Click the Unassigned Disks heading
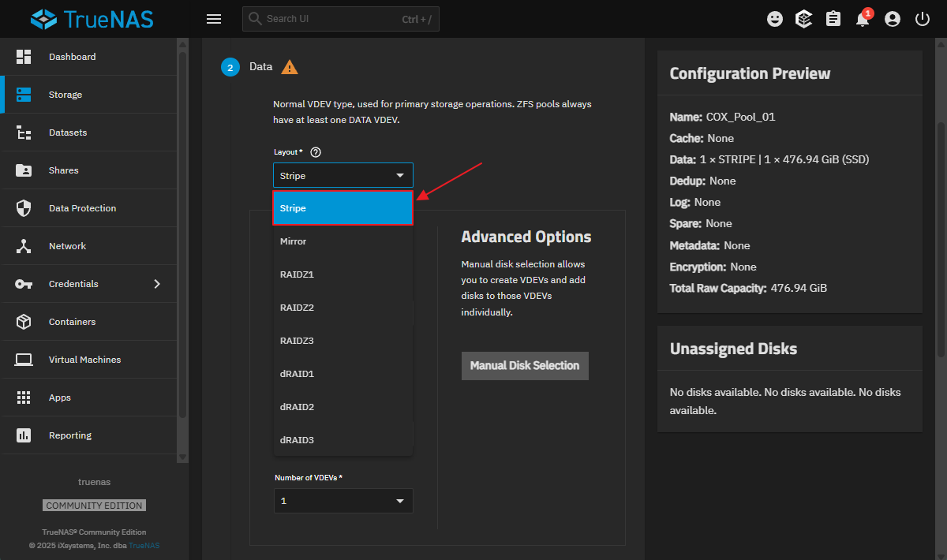Screen dimensions: 947x560 734,349
